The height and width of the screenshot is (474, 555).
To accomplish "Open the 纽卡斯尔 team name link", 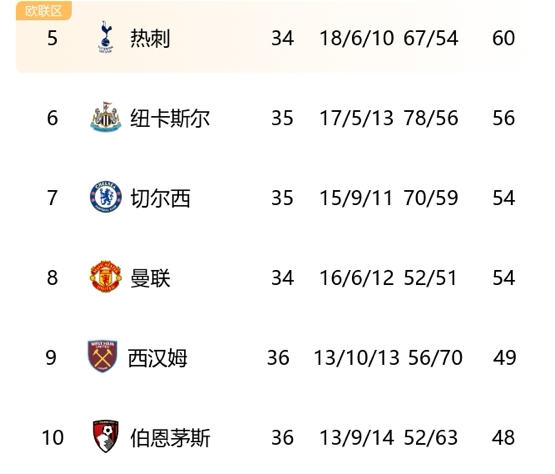I will (x=170, y=118).
